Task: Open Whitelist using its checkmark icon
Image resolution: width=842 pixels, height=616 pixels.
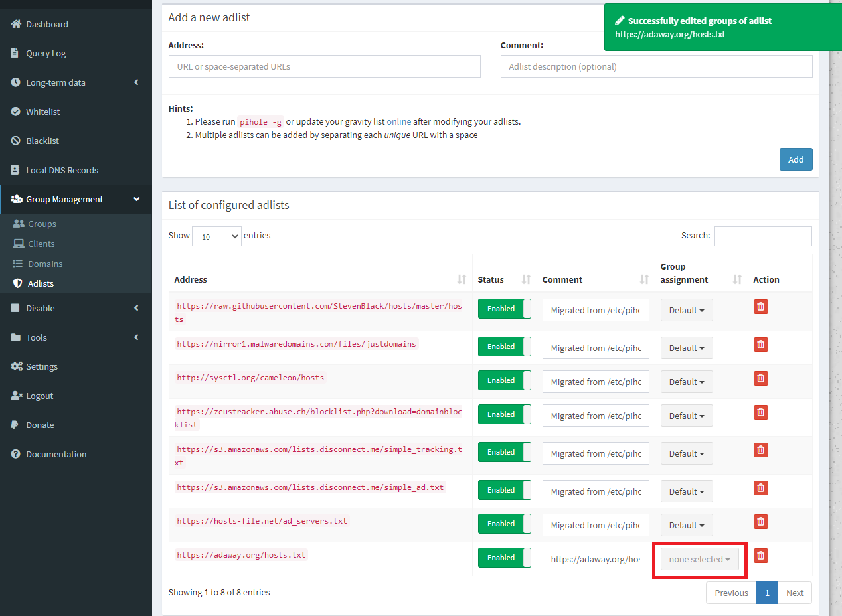Action: click(x=15, y=112)
